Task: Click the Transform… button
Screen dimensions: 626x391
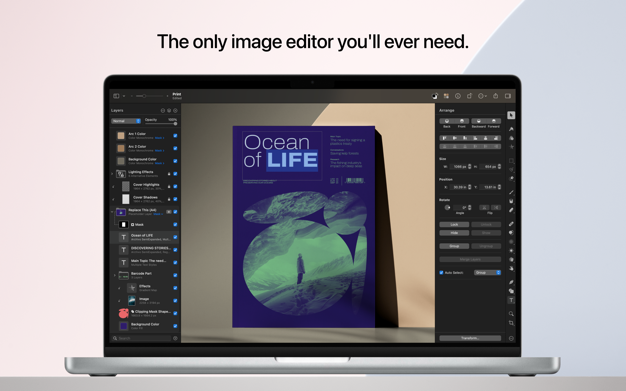Action: pos(470,338)
